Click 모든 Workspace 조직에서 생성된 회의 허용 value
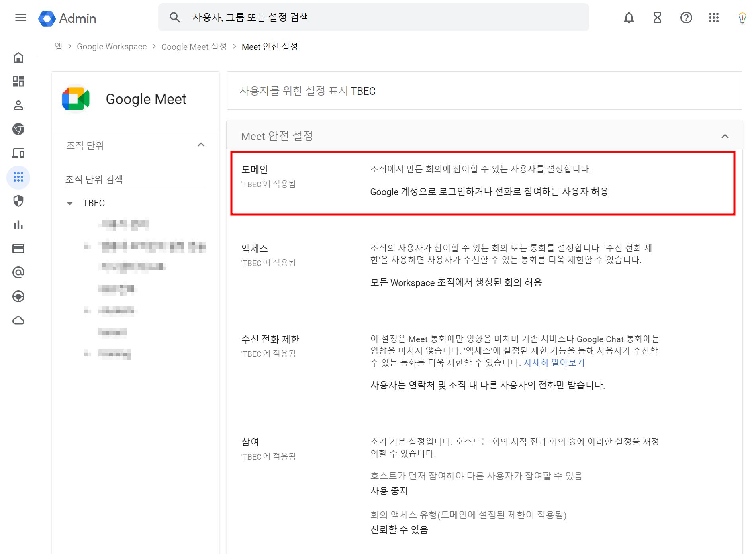This screenshot has width=756, height=554. click(x=456, y=282)
